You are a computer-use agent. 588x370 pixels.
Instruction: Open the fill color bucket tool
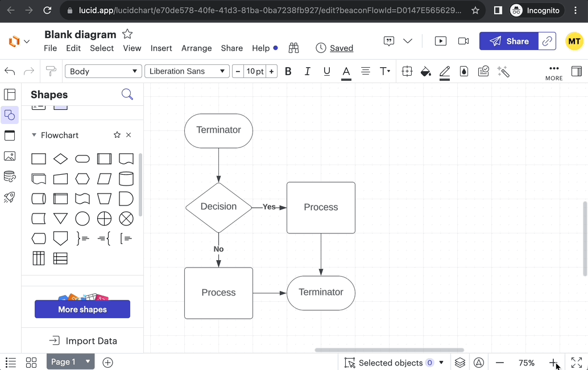click(425, 71)
